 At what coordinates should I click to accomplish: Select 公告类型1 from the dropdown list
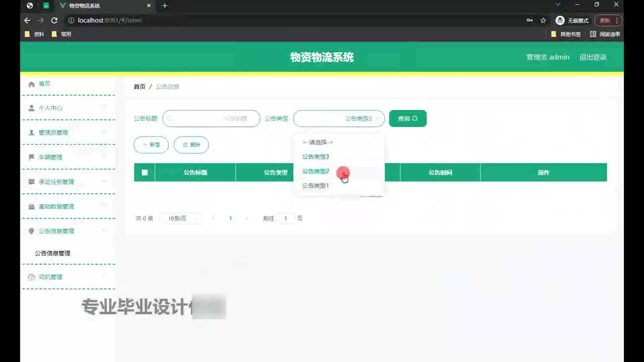click(339, 186)
